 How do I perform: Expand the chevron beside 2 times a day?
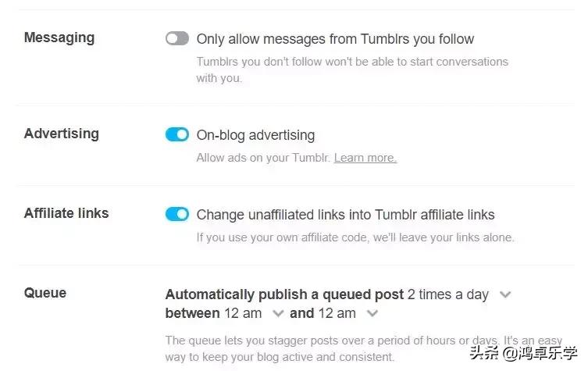pos(505,294)
